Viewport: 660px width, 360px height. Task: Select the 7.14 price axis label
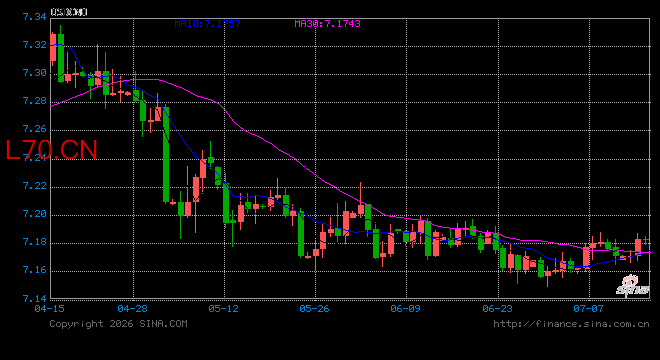[x=35, y=299]
